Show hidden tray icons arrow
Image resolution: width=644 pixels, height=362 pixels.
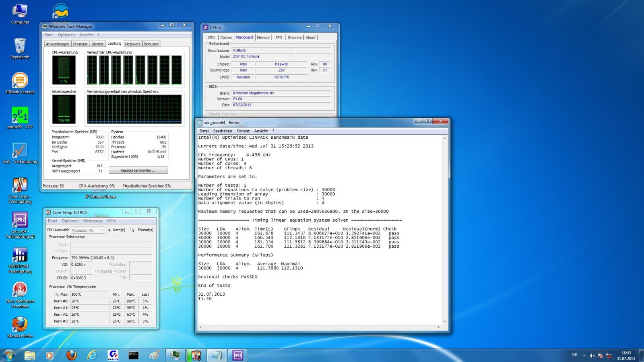point(584,356)
